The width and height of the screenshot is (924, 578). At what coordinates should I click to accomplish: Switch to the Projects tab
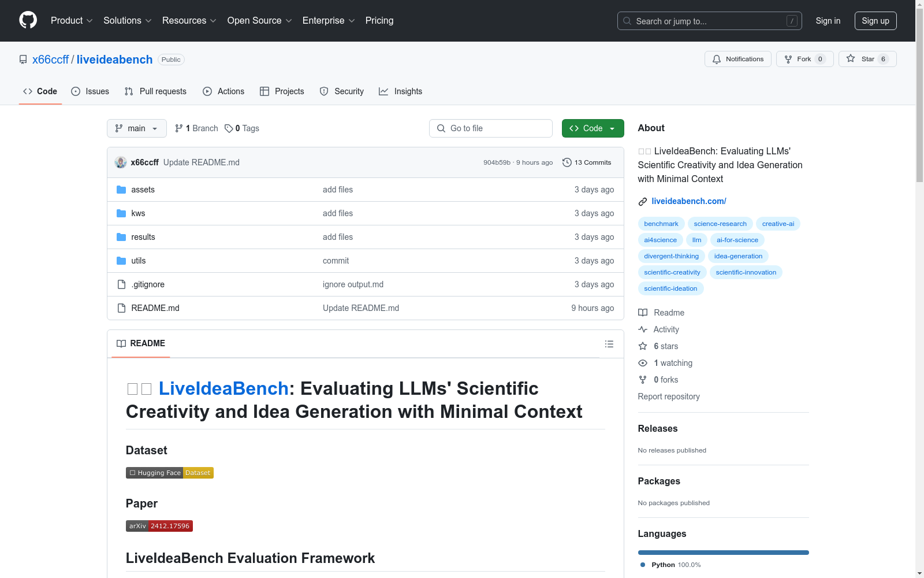(282, 91)
